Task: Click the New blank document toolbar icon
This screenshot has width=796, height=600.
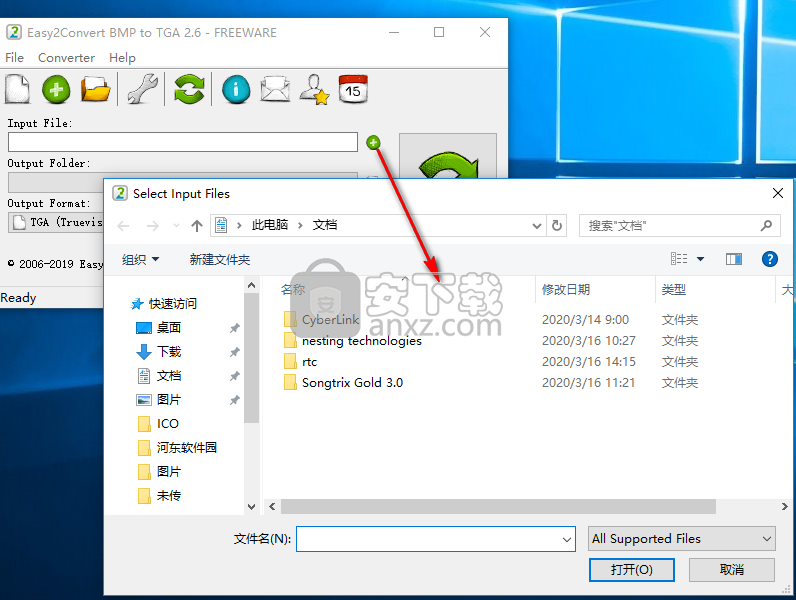Action: (18, 89)
